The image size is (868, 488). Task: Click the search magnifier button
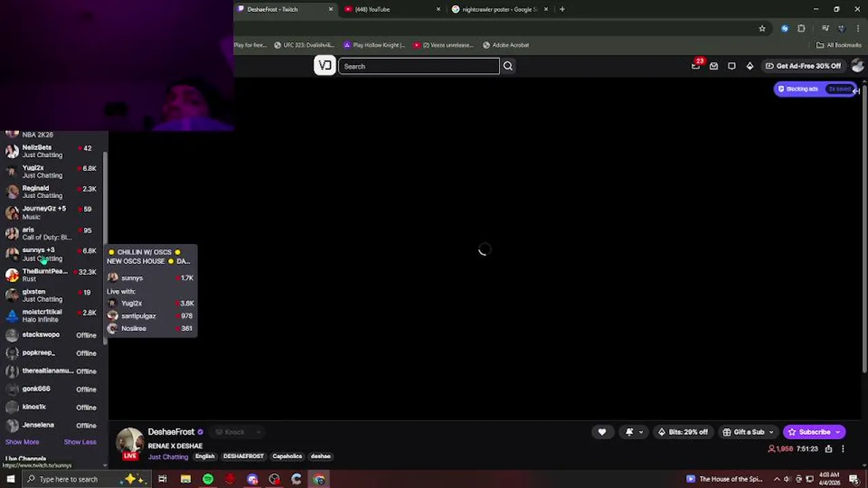point(508,66)
